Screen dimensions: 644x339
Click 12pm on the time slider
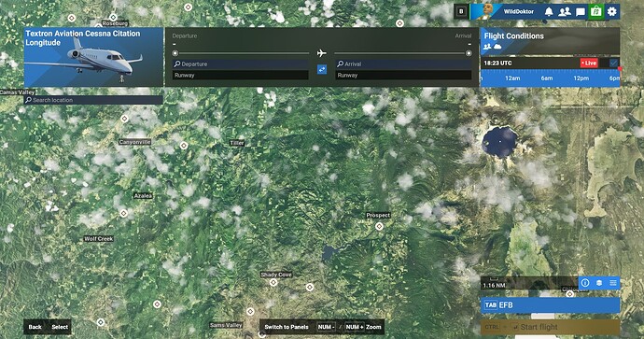click(x=581, y=78)
